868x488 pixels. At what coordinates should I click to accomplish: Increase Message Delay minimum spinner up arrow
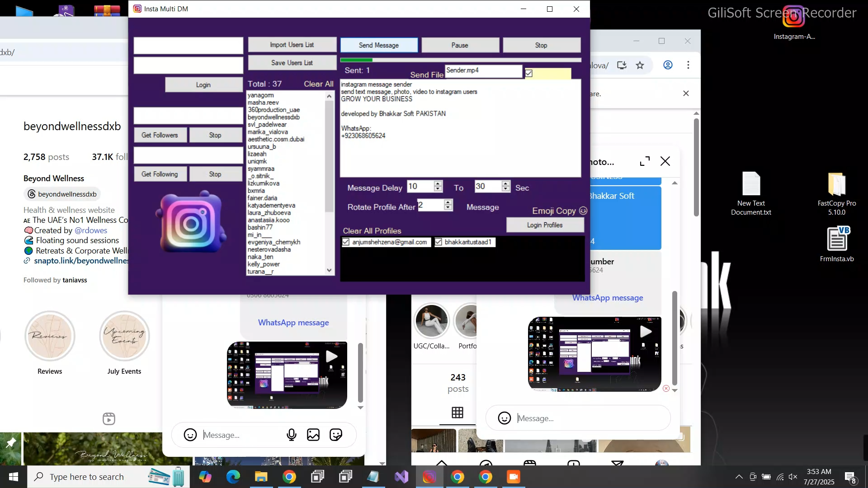click(x=438, y=183)
